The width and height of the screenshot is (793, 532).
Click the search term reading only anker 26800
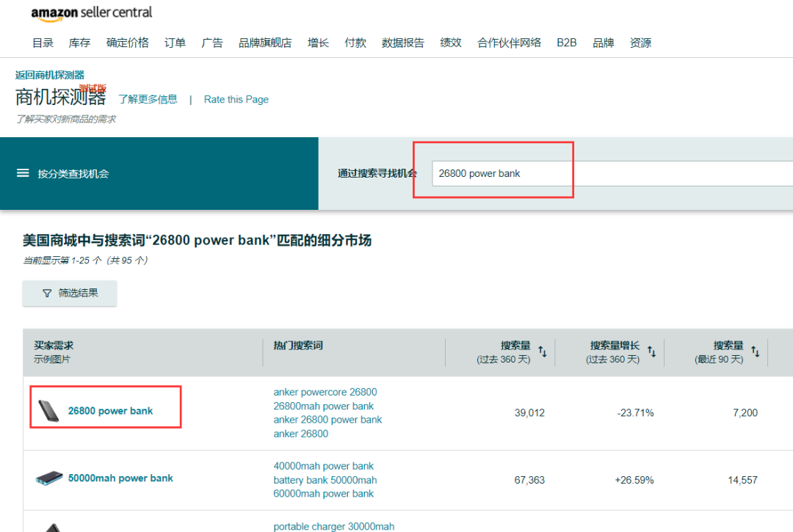[301, 434]
